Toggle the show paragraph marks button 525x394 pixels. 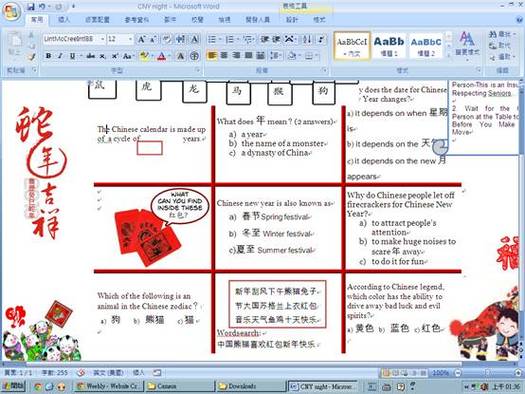coord(321,40)
